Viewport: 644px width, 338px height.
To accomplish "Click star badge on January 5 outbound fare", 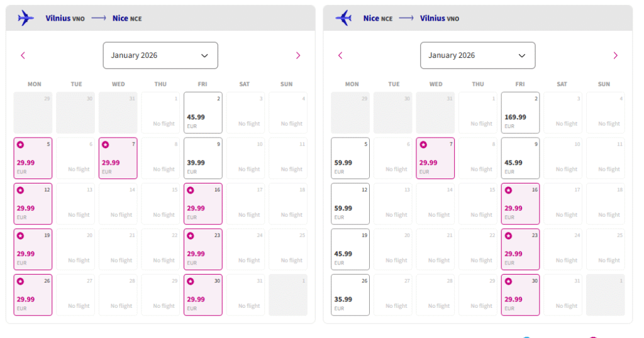I will 20,144.
